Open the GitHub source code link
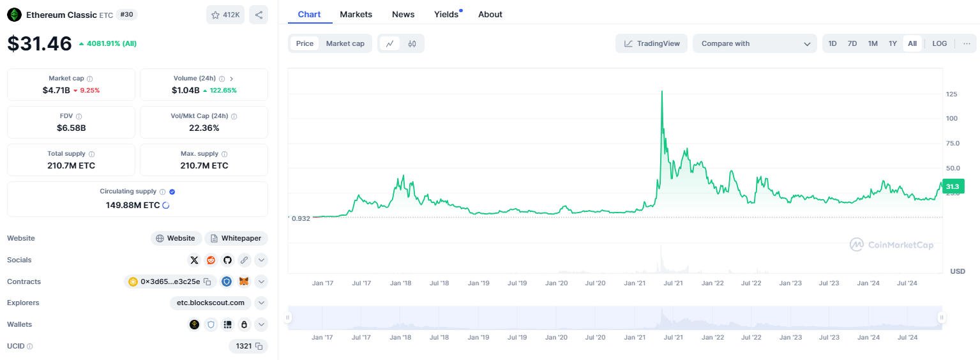The height and width of the screenshot is (360, 980). coord(227,260)
